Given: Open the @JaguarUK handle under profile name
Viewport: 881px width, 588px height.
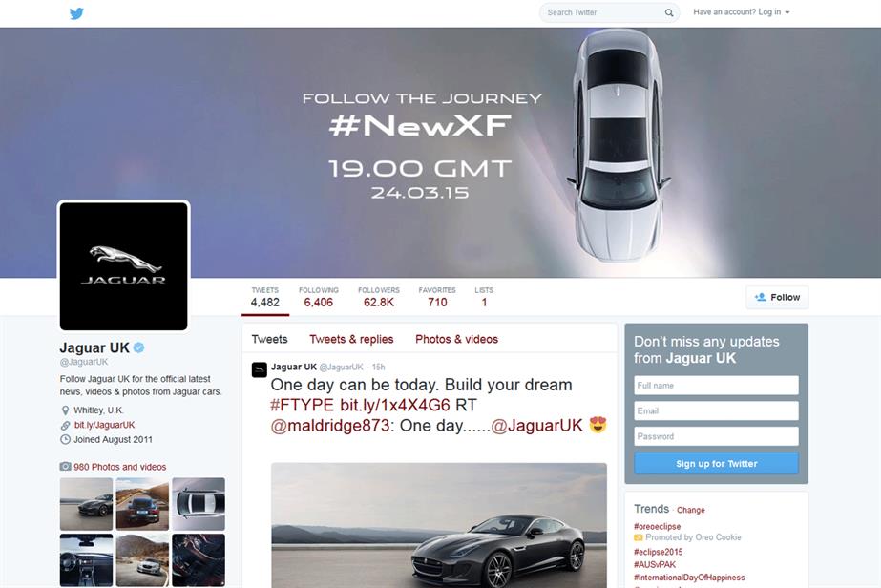Looking at the screenshot, I should [84, 362].
